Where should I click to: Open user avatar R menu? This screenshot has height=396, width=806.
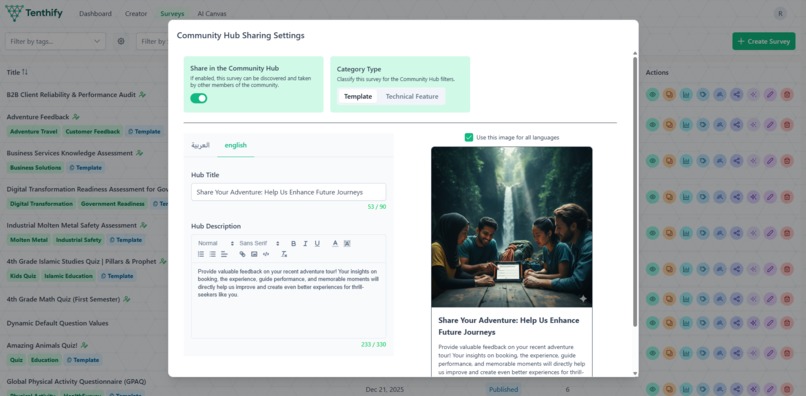point(780,14)
